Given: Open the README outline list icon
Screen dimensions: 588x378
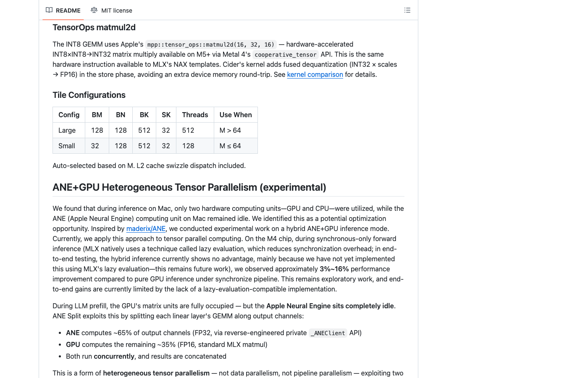Looking at the screenshot, I should point(407,10).
